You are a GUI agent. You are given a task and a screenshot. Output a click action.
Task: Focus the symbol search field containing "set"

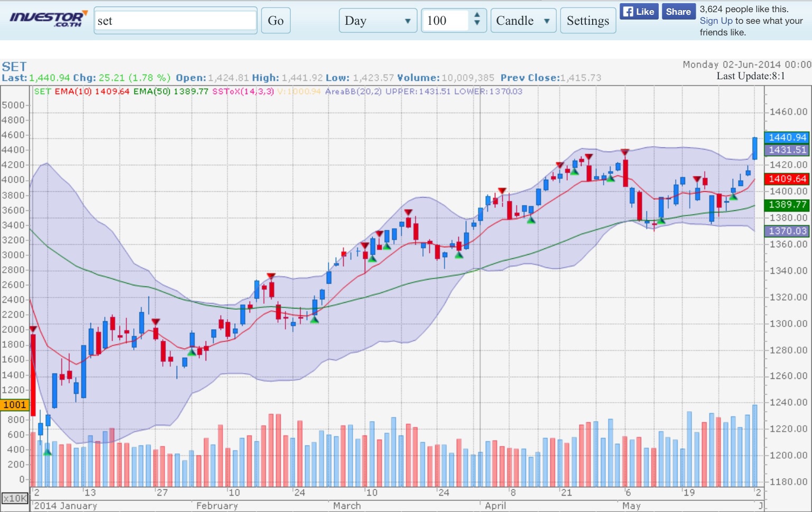(x=175, y=21)
